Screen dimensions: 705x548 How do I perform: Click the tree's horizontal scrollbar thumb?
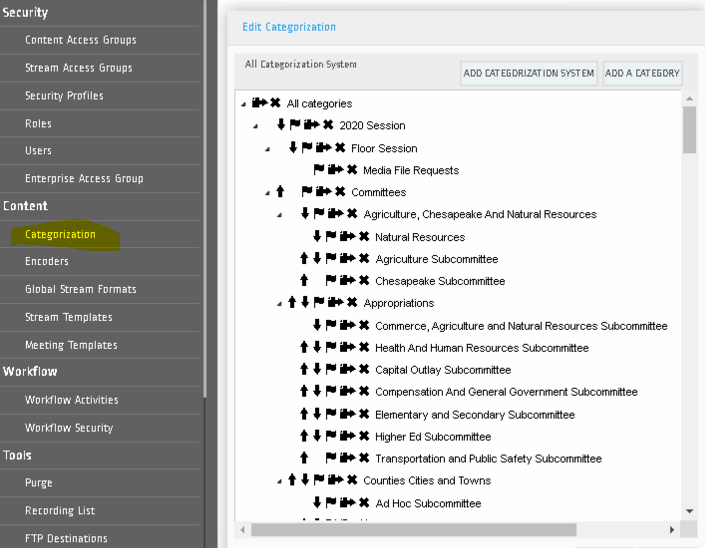(414, 530)
